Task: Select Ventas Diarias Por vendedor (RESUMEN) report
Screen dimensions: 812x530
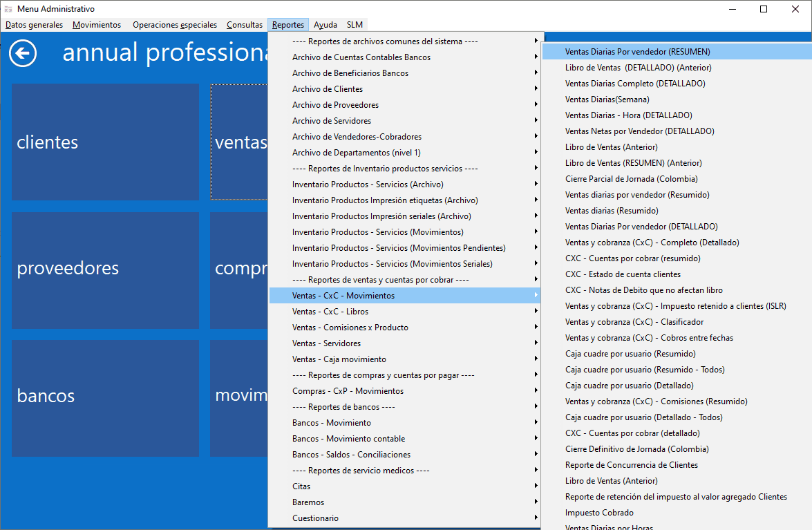Action: coord(637,52)
